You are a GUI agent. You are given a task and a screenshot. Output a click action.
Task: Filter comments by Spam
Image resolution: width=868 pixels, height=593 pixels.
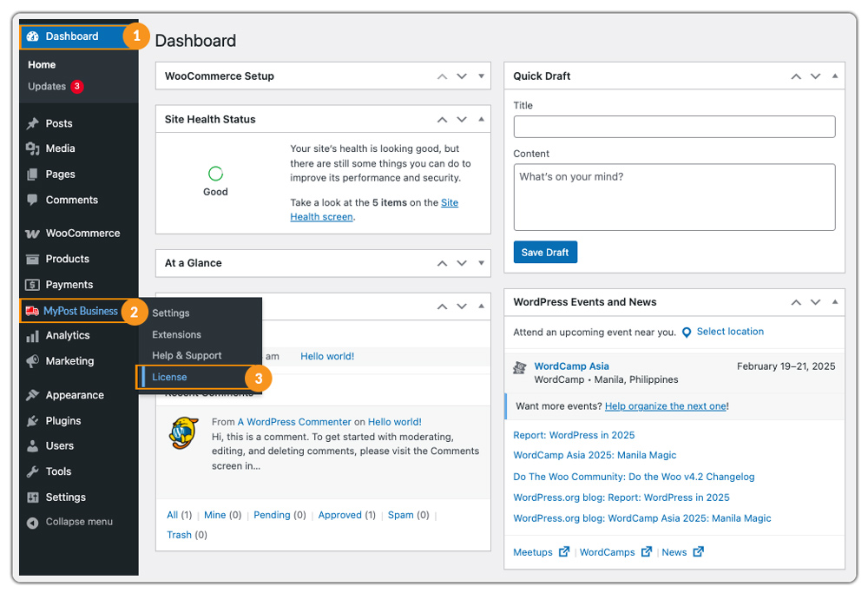click(x=401, y=515)
